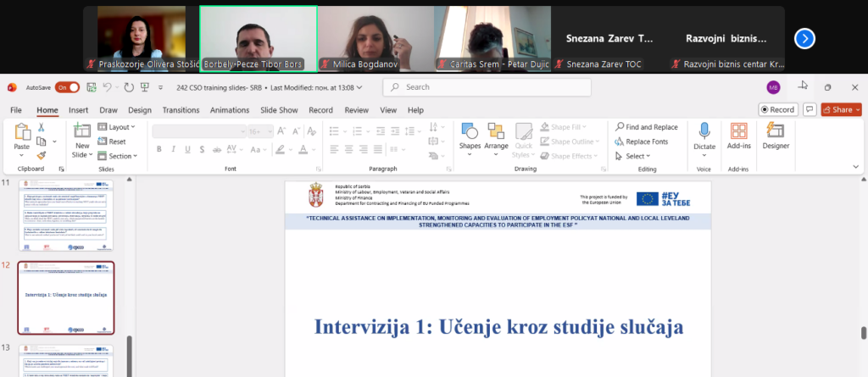868x377 pixels.
Task: Click the Record button
Action: 777,109
